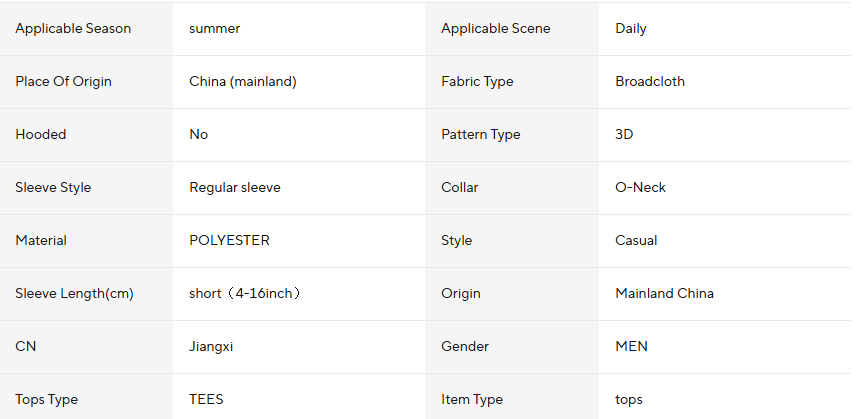Select the 'Broadcloth' value
857x419 pixels.
coord(650,82)
